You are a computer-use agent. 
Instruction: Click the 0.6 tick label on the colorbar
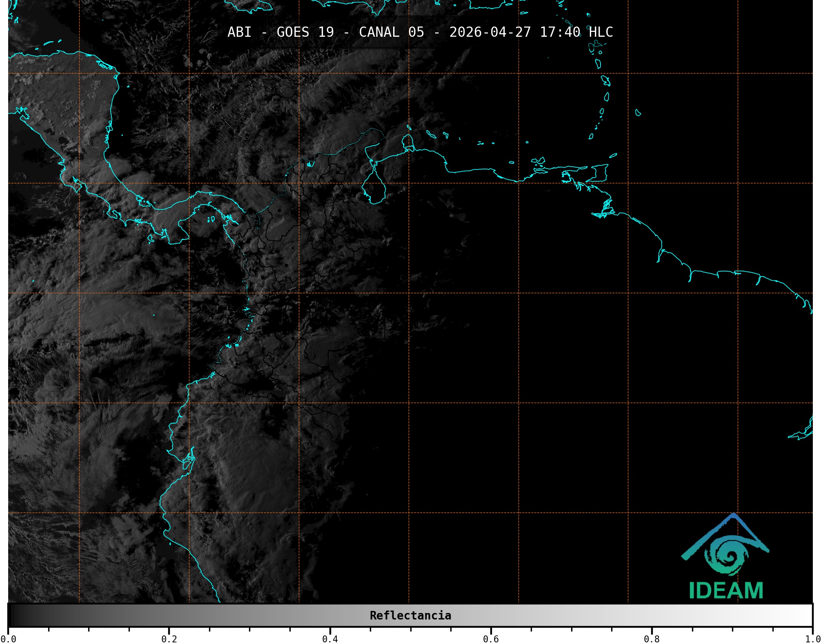[491, 639]
